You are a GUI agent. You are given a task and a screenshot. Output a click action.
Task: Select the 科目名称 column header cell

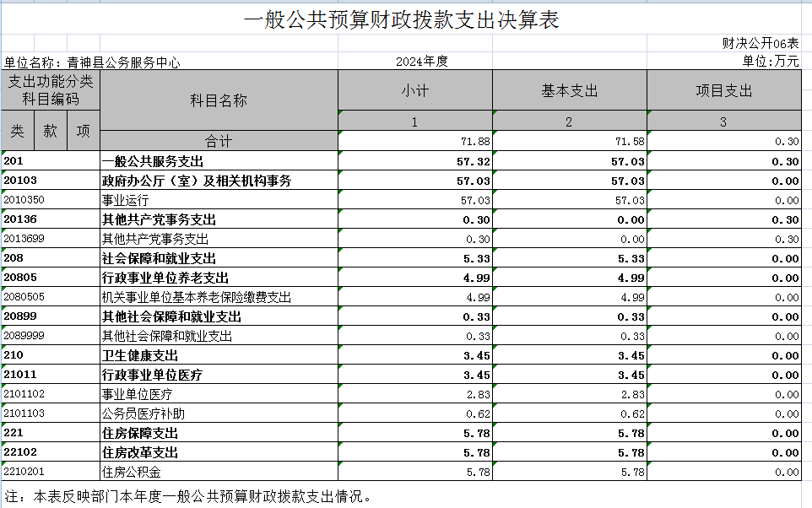[219, 100]
